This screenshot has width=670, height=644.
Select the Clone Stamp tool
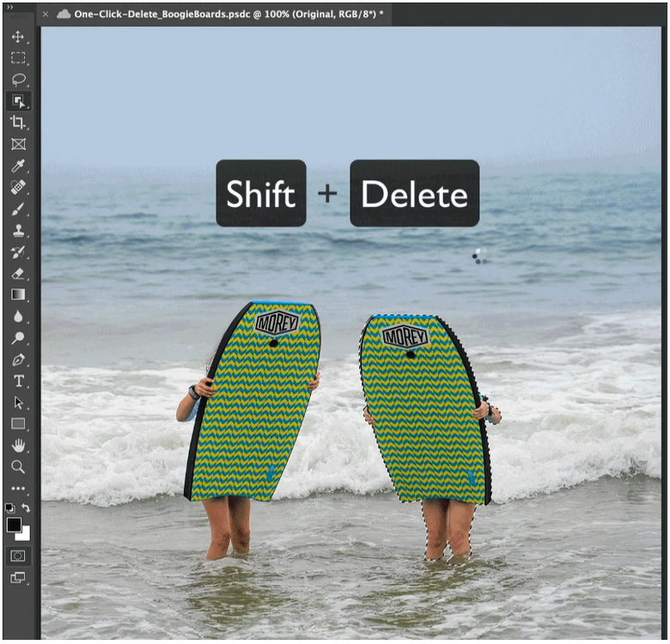point(18,231)
